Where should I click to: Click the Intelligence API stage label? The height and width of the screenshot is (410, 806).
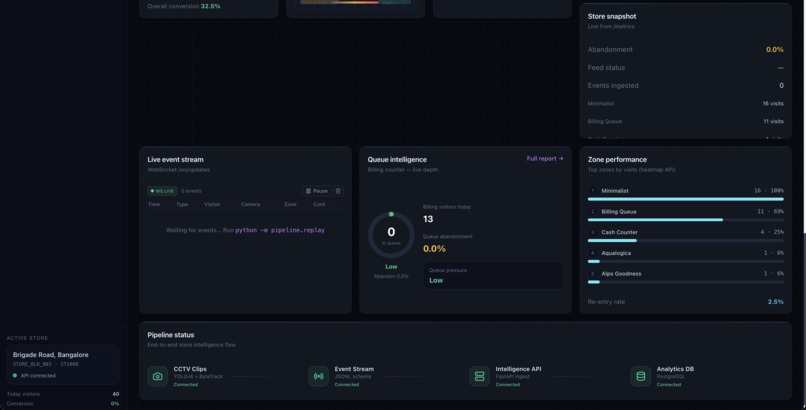518,369
